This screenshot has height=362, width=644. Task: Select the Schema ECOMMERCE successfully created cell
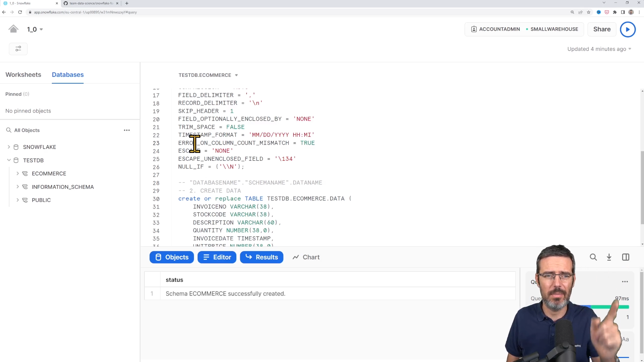pos(338,294)
